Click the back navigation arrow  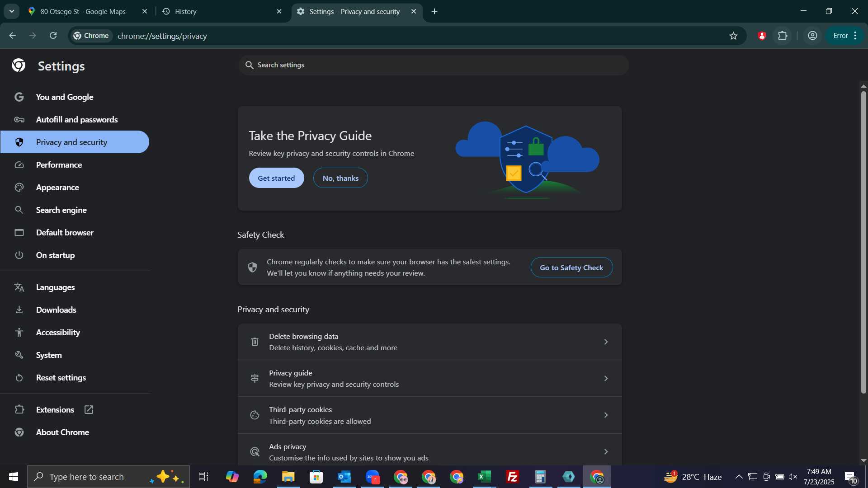tap(12, 36)
